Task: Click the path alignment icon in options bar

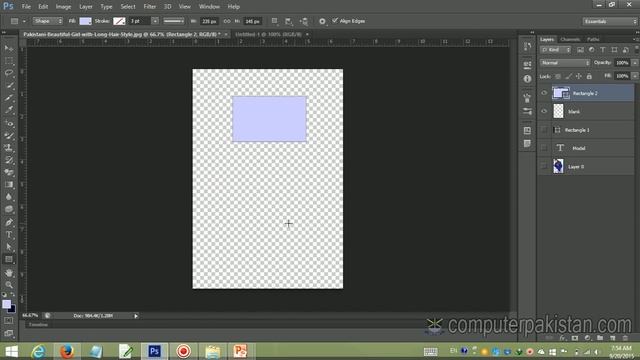Action: [x=289, y=21]
